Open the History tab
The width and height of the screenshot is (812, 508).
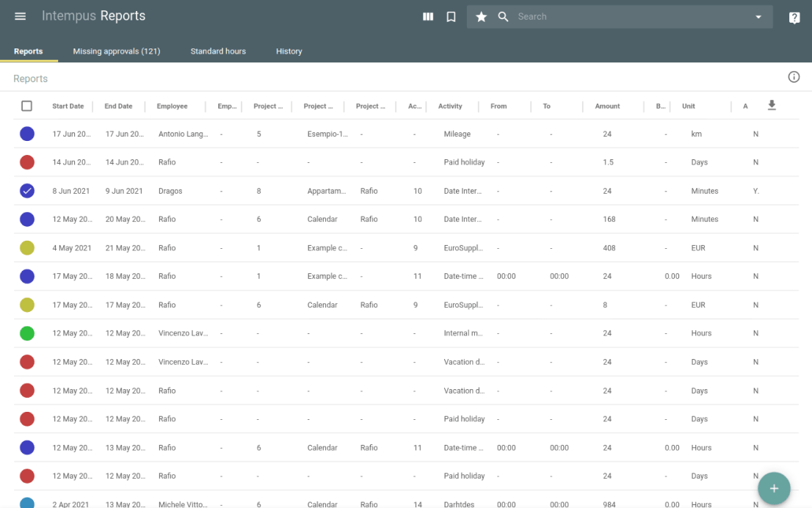289,51
